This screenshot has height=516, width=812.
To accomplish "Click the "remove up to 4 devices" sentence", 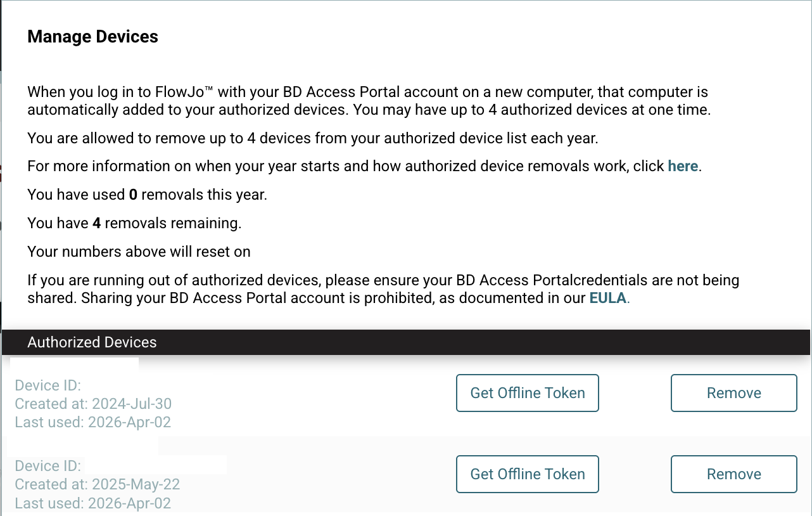I will 312,138.
